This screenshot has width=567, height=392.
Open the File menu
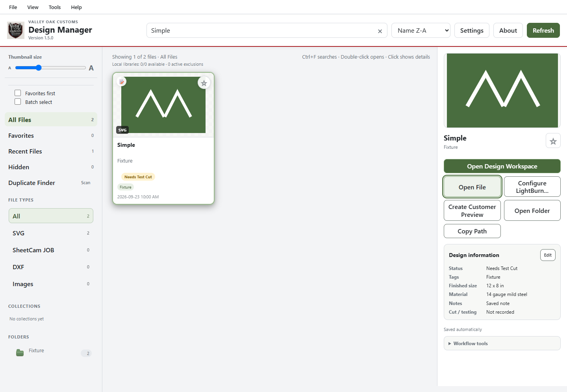tap(13, 7)
